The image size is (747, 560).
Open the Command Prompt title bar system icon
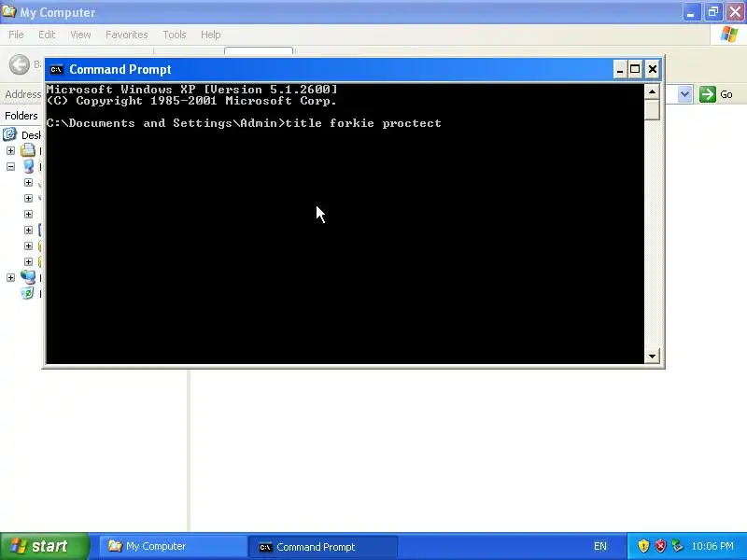click(56, 69)
